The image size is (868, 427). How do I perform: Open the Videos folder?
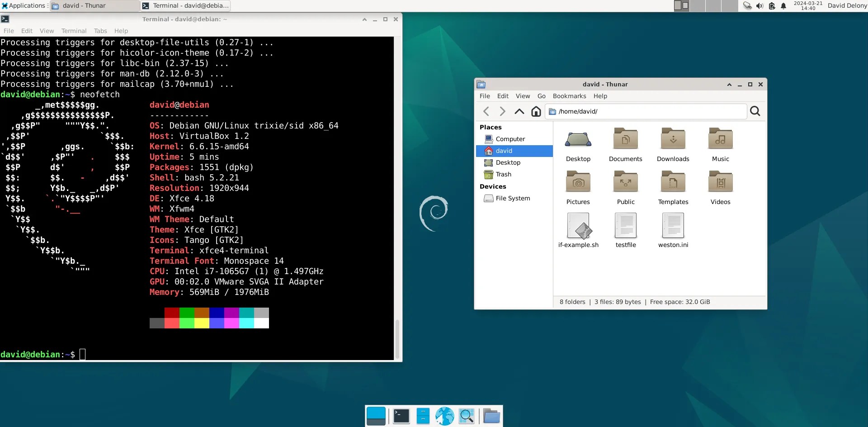(721, 182)
